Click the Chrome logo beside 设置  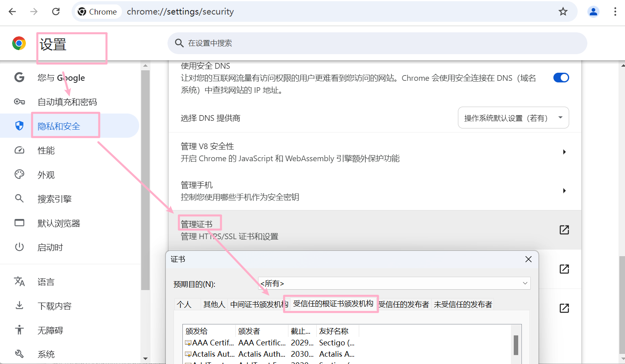click(19, 43)
